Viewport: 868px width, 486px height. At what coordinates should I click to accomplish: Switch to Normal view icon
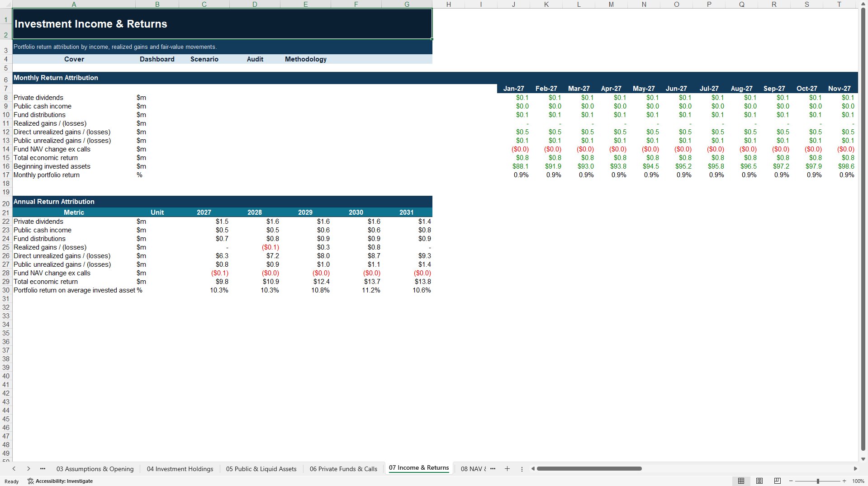[x=741, y=481]
